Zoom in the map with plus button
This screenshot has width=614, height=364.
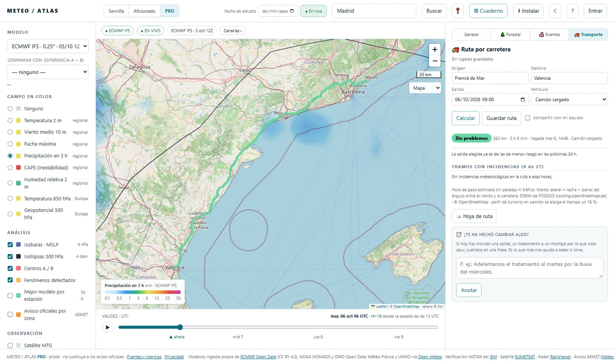click(x=435, y=49)
